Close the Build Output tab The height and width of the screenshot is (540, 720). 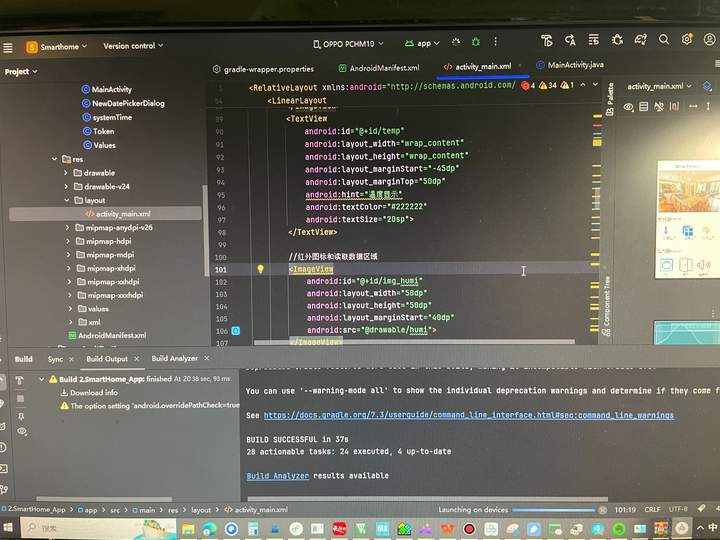pos(136,359)
